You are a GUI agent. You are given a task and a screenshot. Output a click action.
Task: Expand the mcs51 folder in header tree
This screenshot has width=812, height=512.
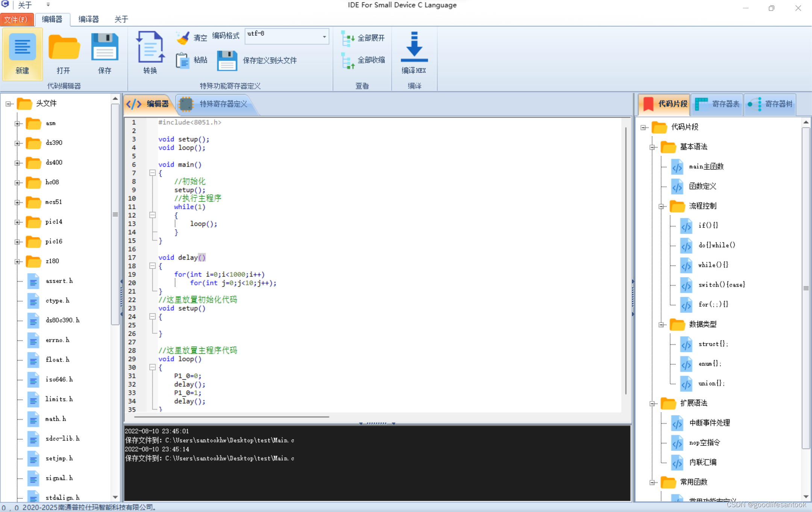pos(17,202)
